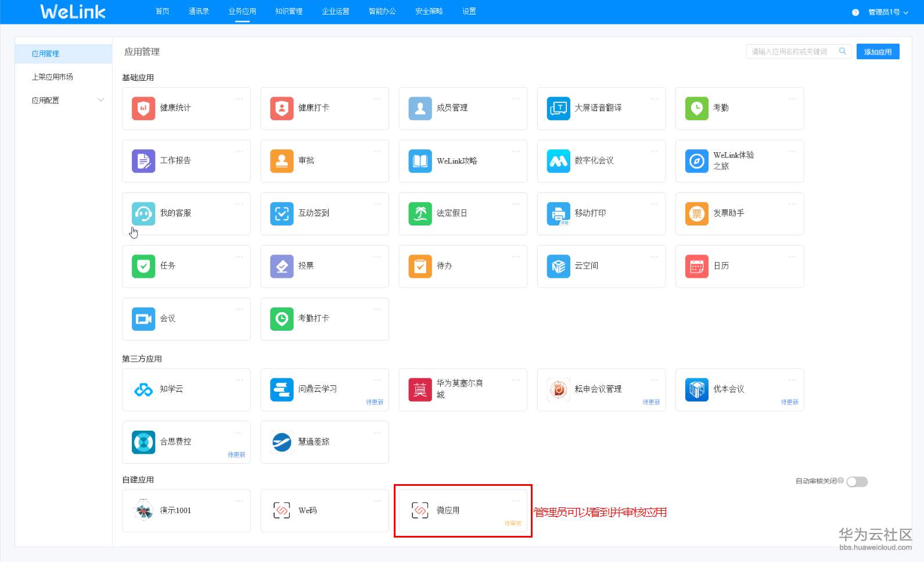Open the 管理员1号 account dropdown

[888, 12]
